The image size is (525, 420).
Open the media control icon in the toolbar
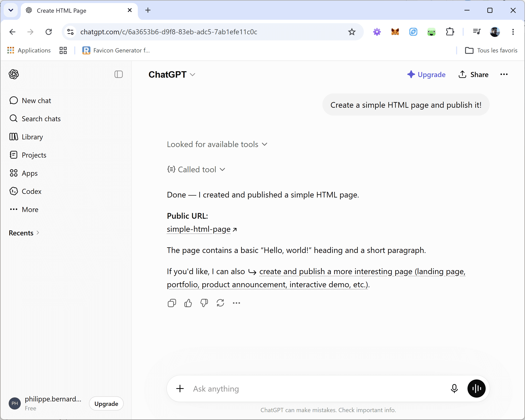click(477, 32)
